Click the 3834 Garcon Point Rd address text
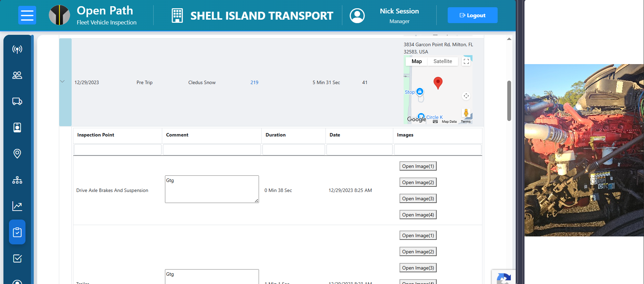Viewport: 644px width, 284px height. coord(438,48)
